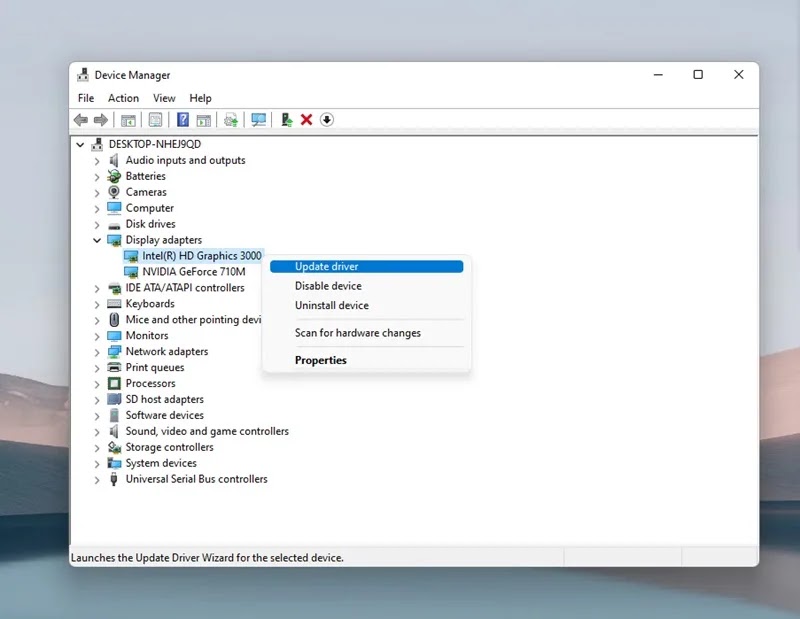Click status text 'Launches the Update Driver Wizard'

coord(207,558)
